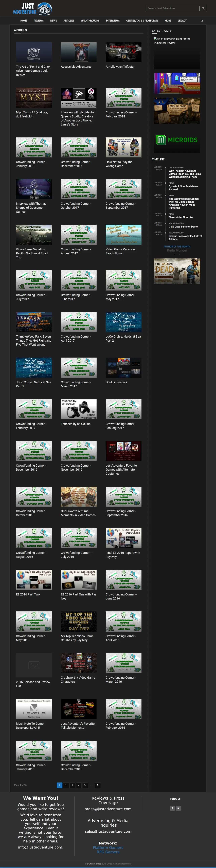216x868 pixels.
Task: Open the Genres, Tags & Platforms menu
Action: (142, 21)
